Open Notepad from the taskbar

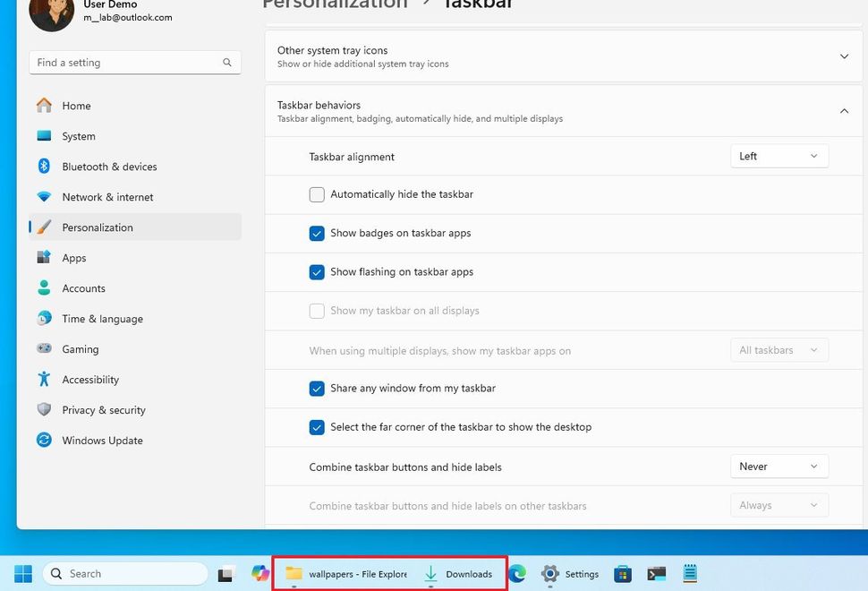(x=689, y=573)
